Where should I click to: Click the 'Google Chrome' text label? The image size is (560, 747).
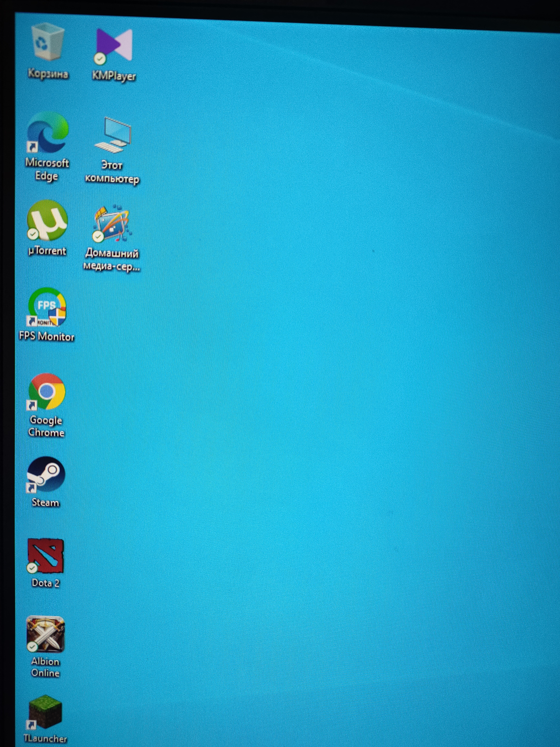click(46, 426)
